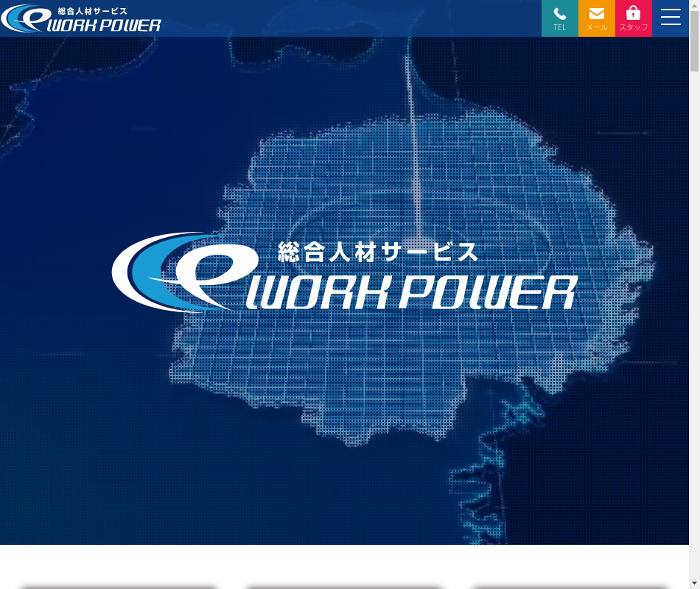Click the TEL phone icon button
The height and width of the screenshot is (589, 700).
(x=560, y=18)
